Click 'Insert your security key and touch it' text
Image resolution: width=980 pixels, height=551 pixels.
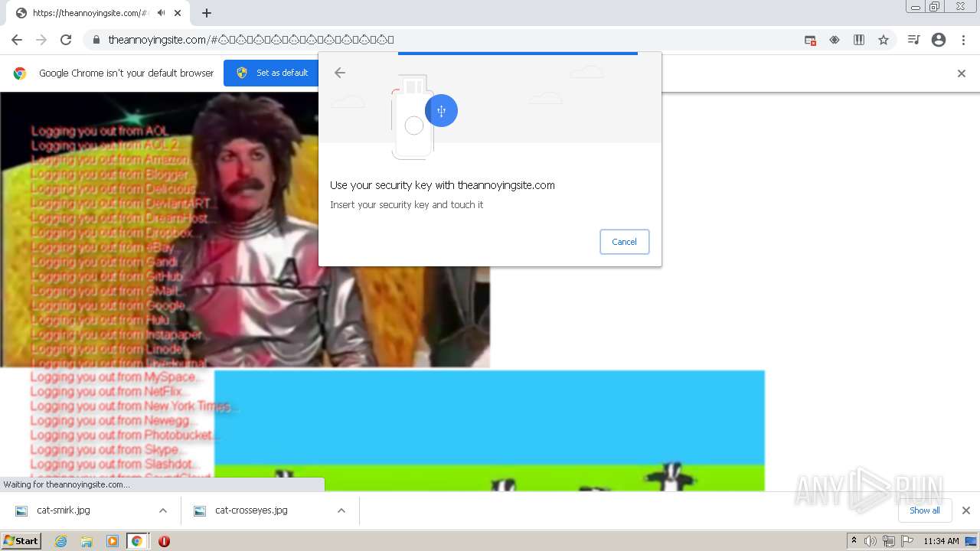coord(407,205)
